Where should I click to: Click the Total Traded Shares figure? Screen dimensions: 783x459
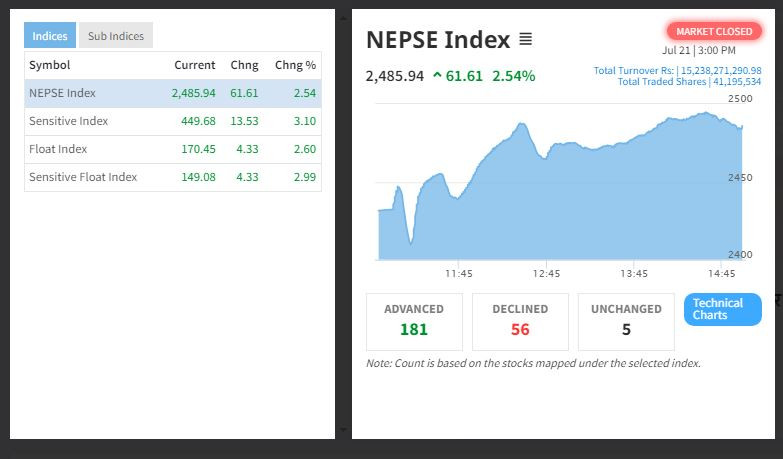(689, 81)
